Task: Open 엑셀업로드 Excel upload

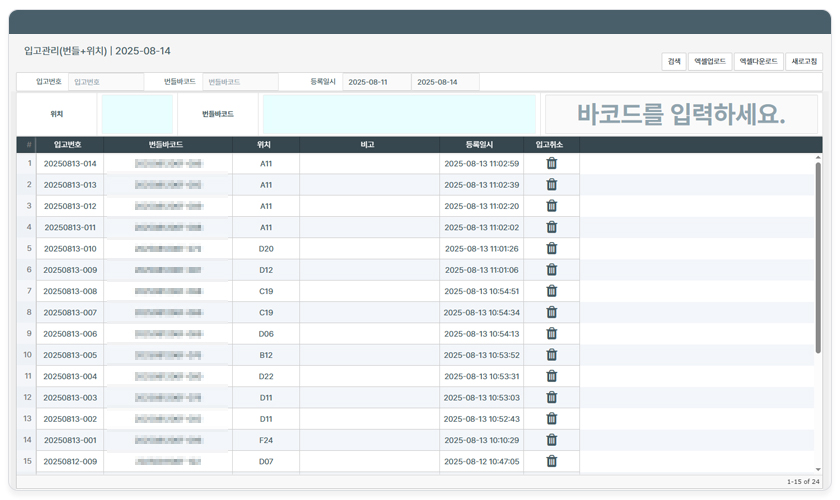Action: [710, 62]
